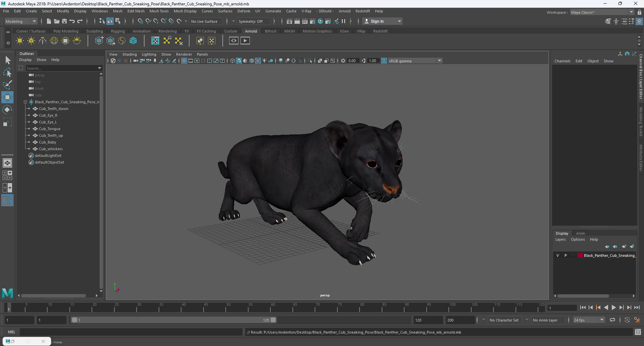
Task: Click Arnold Render play shelf icon
Action: coord(245,41)
